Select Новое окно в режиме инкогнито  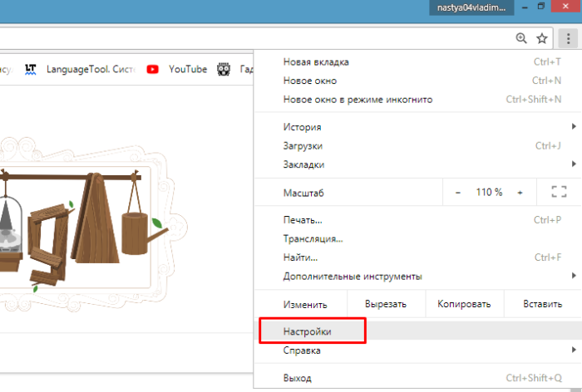(x=358, y=100)
